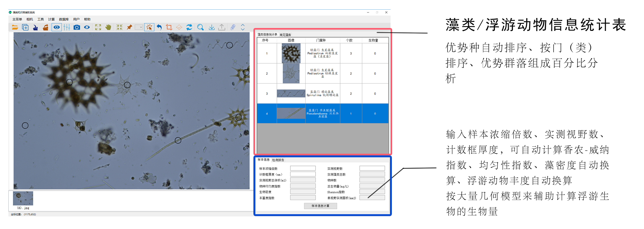Viewport: 644px width, 229px height.
Task: Switch to the 常见藻库 tab
Action: pyautogui.click(x=285, y=35)
